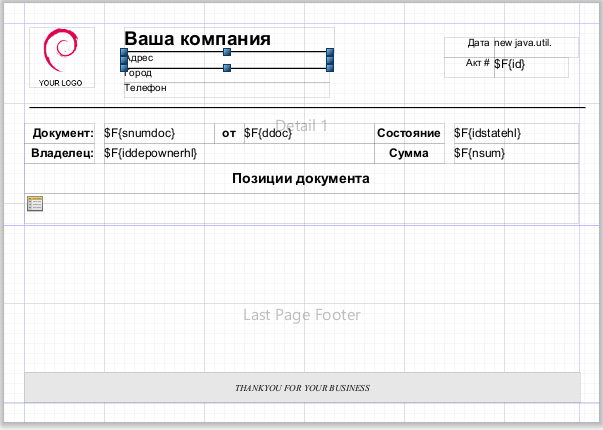Click the $F{snumdoc} field next to Документ
Viewport: 603px width, 430px height.
click(155, 133)
